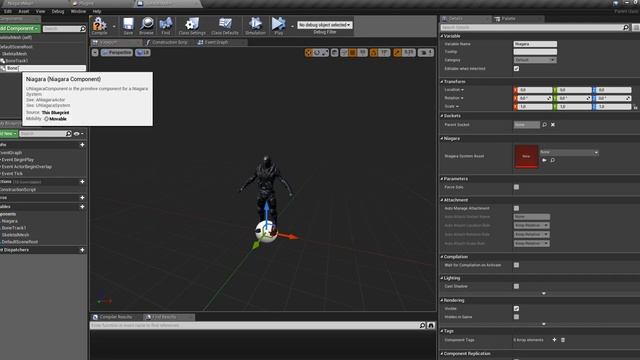Click the Search Details input
This screenshot has height=360, width=640.
click(x=531, y=27)
